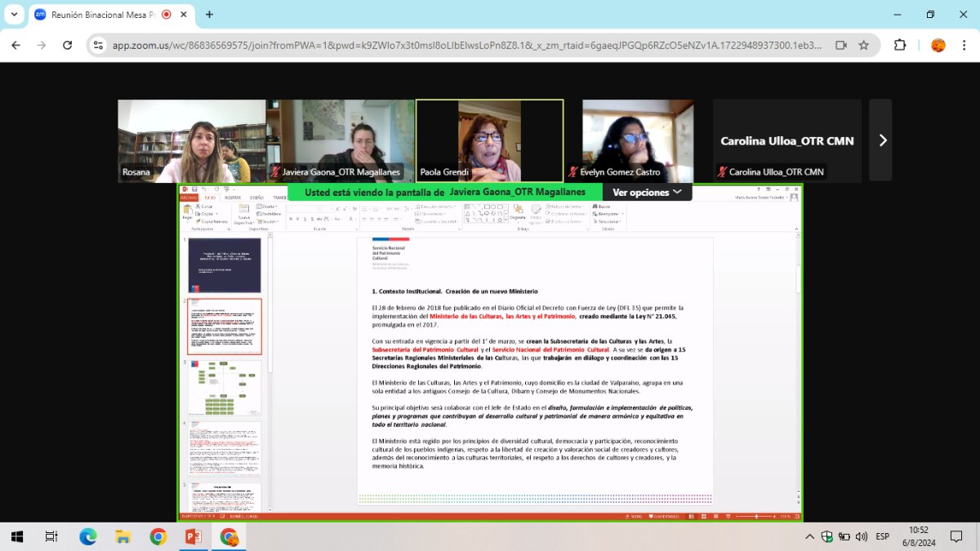Click the Windows Security tray icon
Screen dimensions: 980x551
827,536
